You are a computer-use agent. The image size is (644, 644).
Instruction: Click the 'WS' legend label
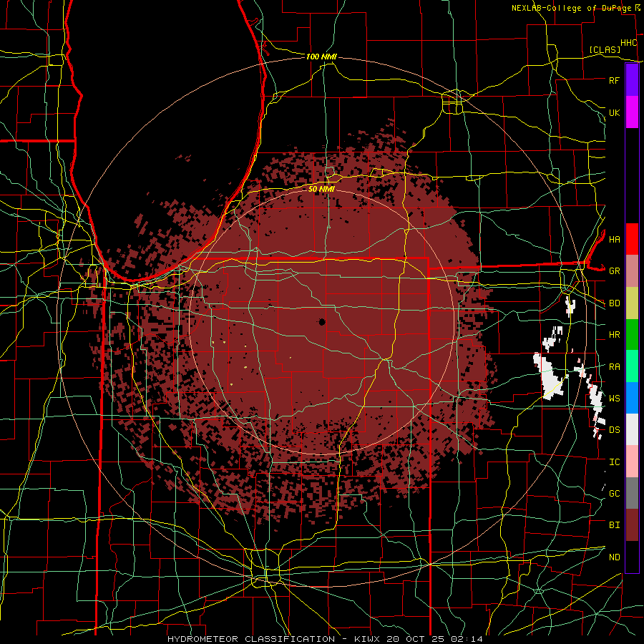[x=614, y=399]
